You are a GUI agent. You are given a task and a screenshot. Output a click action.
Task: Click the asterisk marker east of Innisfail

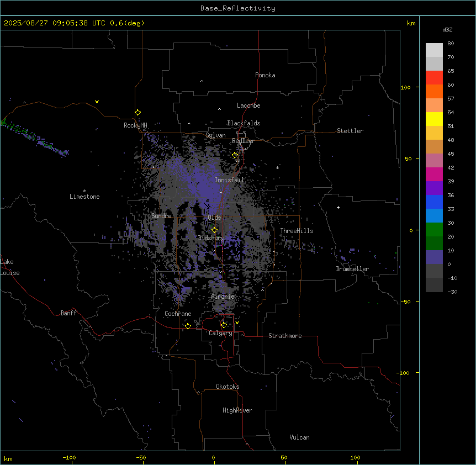277,167
